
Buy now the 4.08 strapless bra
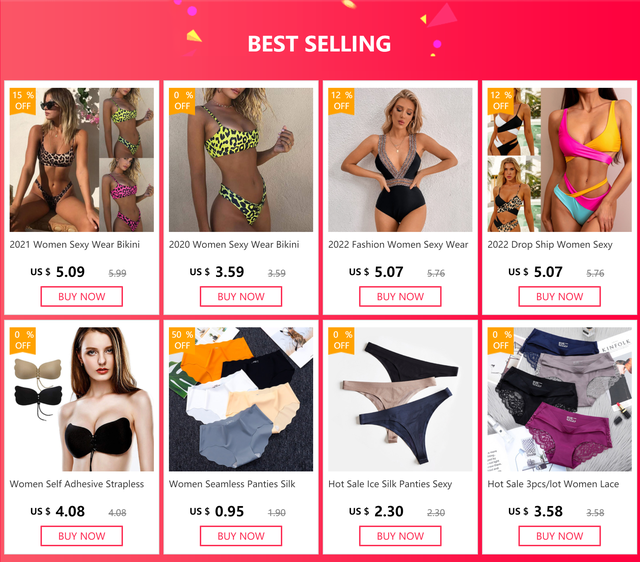pyautogui.click(x=82, y=536)
